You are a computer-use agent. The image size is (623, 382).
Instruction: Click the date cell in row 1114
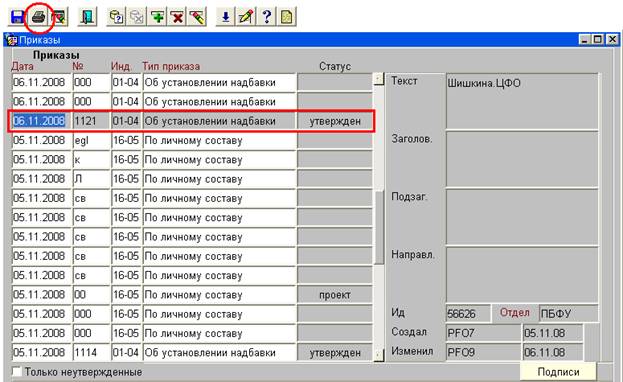click(x=41, y=352)
